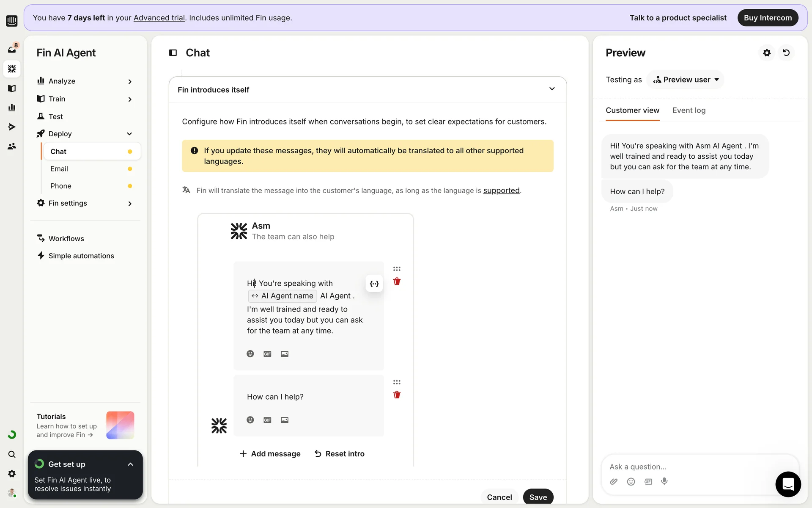Open the Email deploy channel

click(x=59, y=169)
